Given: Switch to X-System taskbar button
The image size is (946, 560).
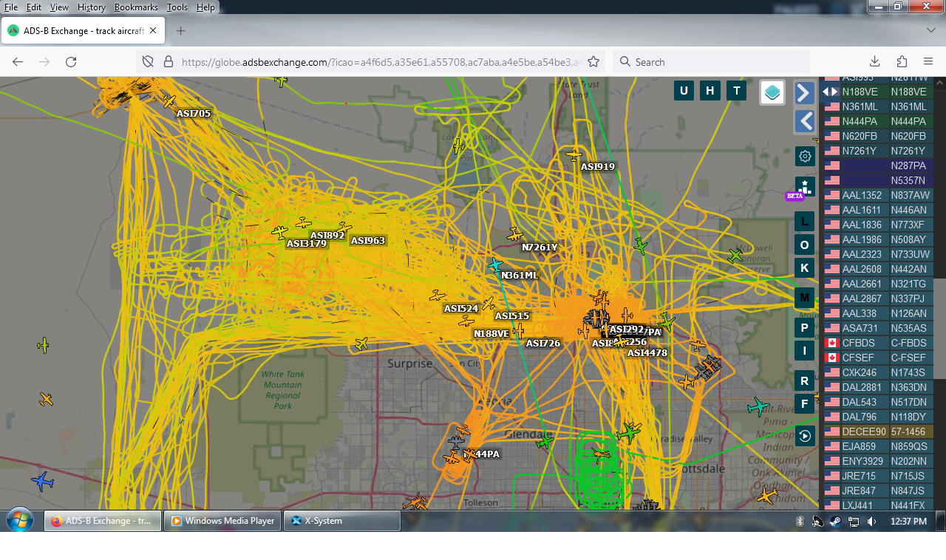Looking at the screenshot, I should 342,521.
